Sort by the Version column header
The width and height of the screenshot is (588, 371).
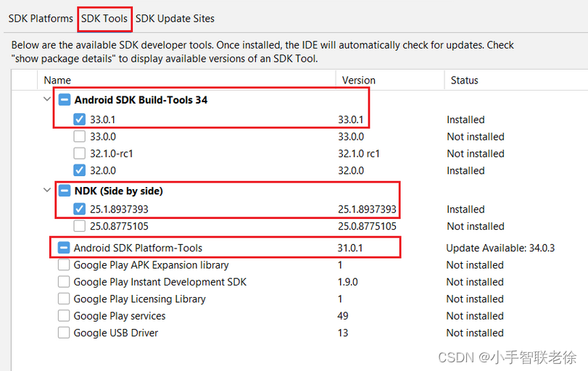[390, 80]
